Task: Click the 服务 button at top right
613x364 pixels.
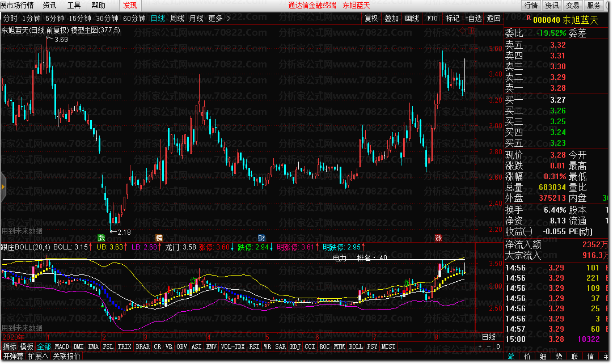Action: click(x=594, y=6)
